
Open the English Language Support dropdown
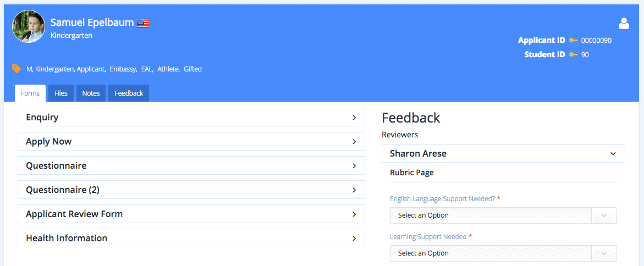point(503,215)
